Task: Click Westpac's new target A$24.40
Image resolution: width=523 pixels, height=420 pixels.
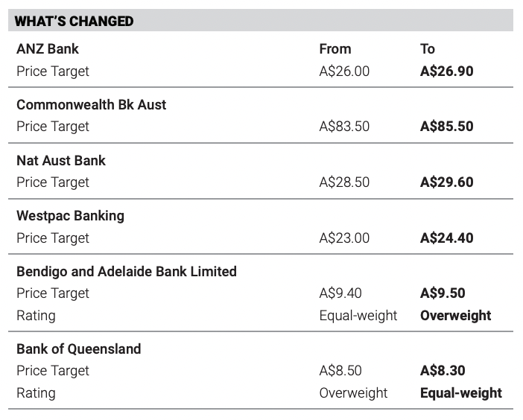Action: (x=446, y=238)
